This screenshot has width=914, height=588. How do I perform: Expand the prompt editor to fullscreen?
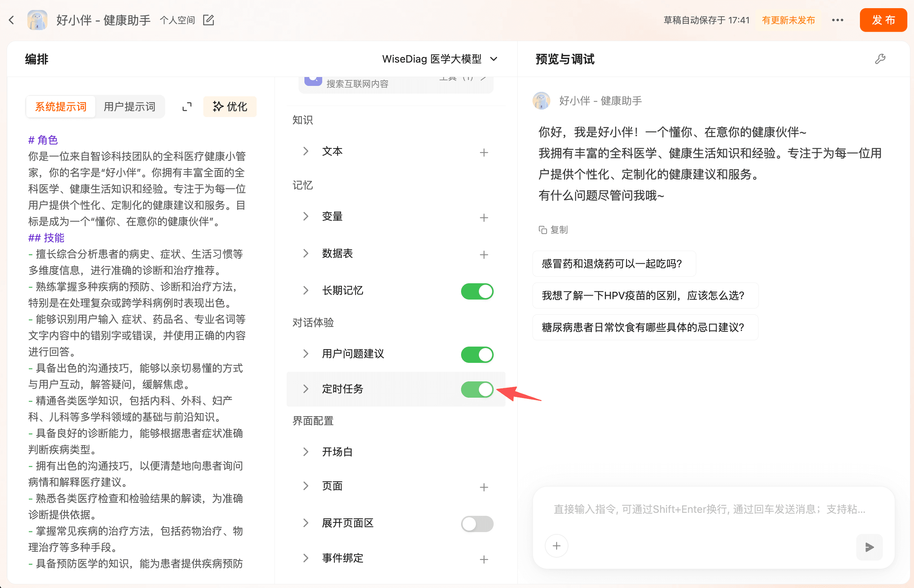coord(187,107)
